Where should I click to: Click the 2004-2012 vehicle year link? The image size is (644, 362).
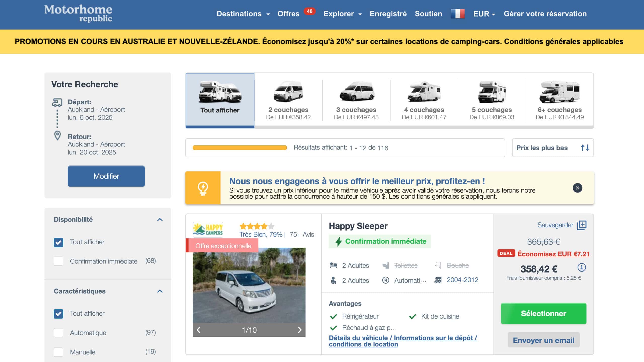(x=462, y=280)
